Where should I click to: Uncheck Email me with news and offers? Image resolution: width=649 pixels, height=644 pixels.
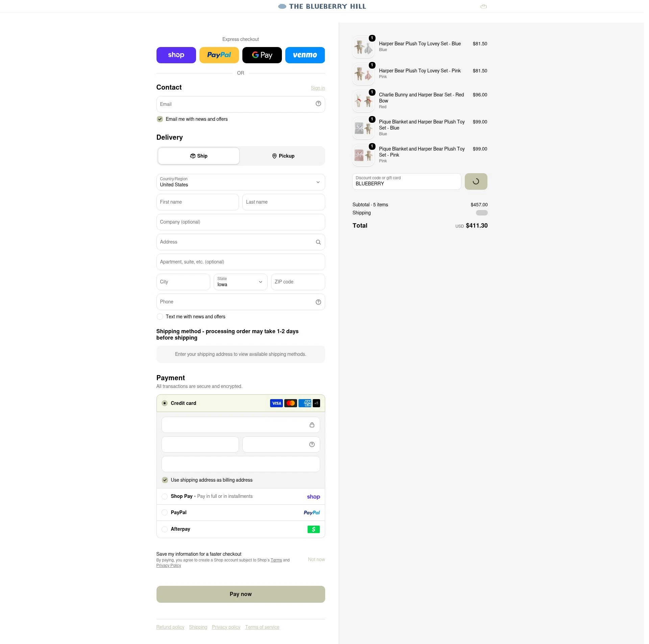pos(160,119)
